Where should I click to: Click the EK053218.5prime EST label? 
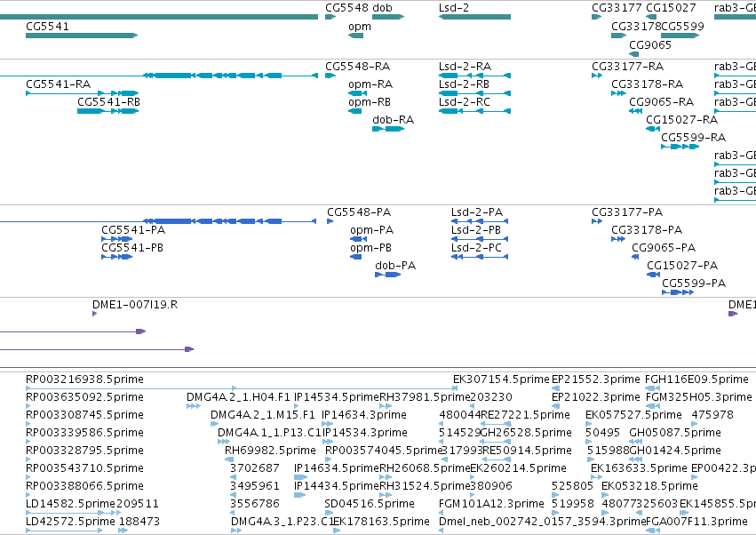tap(649, 486)
